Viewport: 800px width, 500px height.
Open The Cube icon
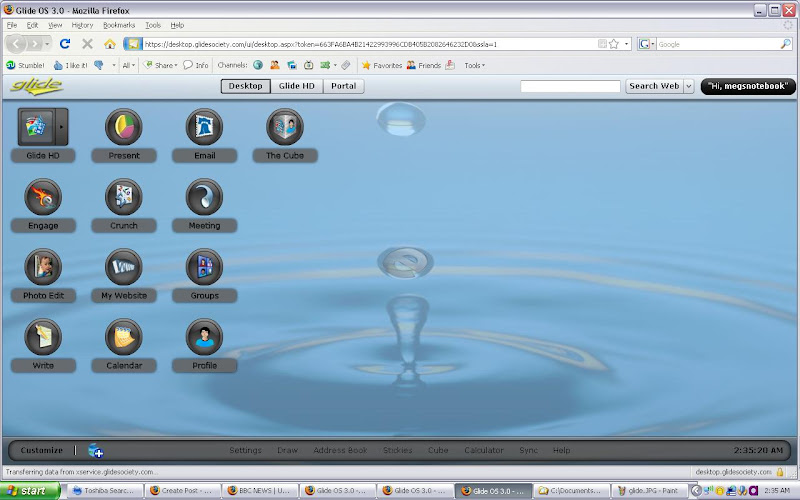[284, 128]
